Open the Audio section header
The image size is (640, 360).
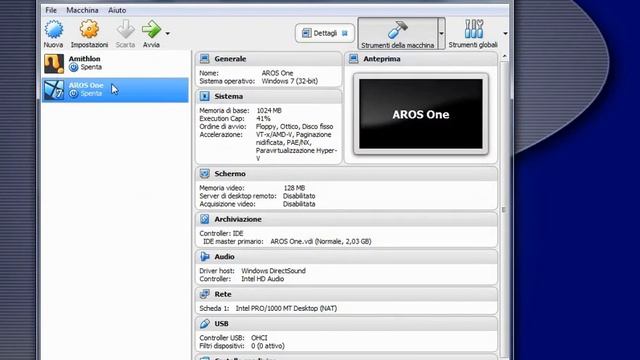(347, 257)
